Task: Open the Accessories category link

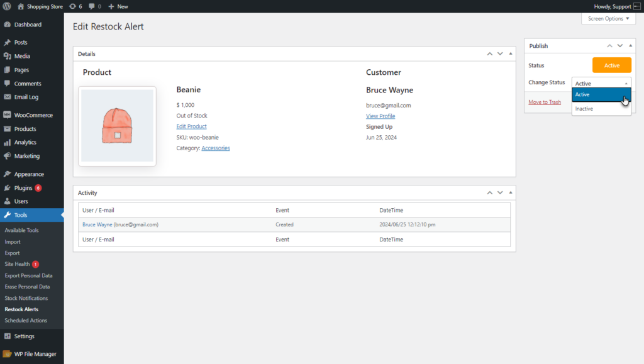Action: click(216, 148)
